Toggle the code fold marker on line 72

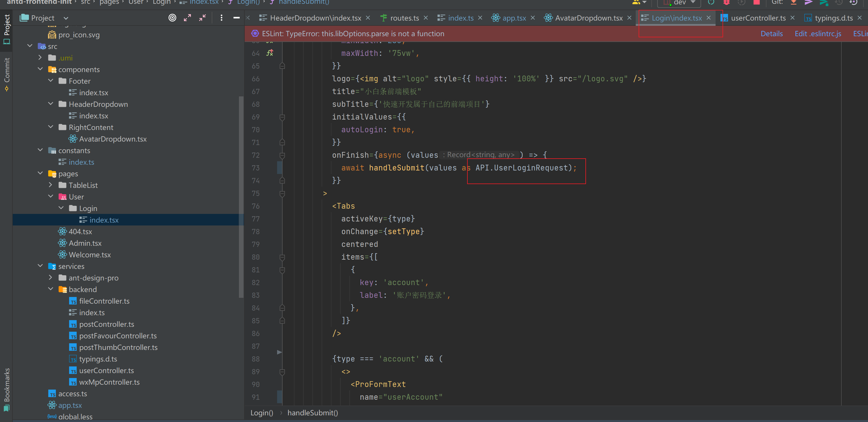(x=282, y=155)
